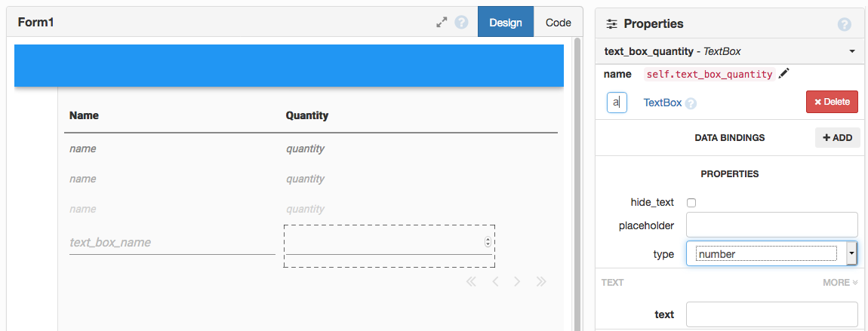The image size is (868, 331).
Task: Open Form1 help question mark icon
Action: point(462,23)
